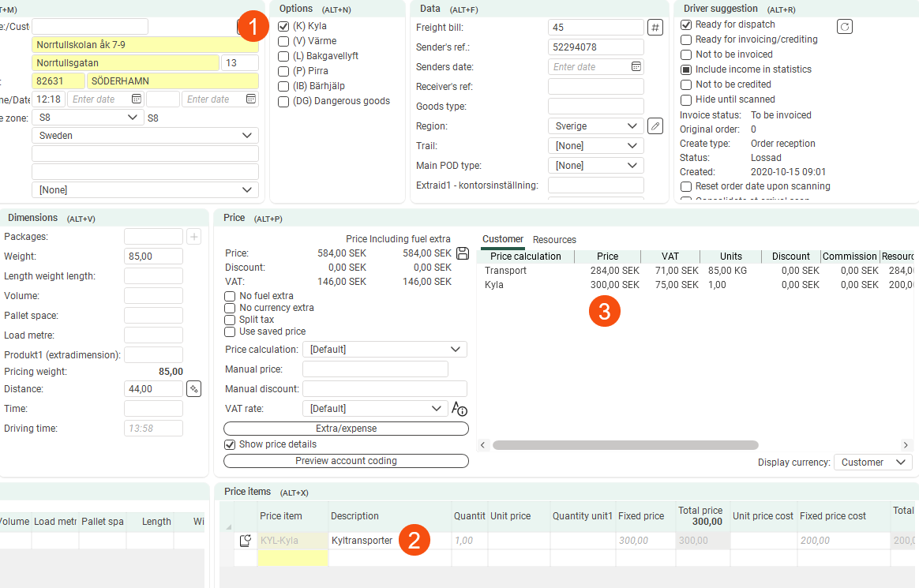Click the pencil edit icon beside Region
The height and width of the screenshot is (588, 919).
655,126
